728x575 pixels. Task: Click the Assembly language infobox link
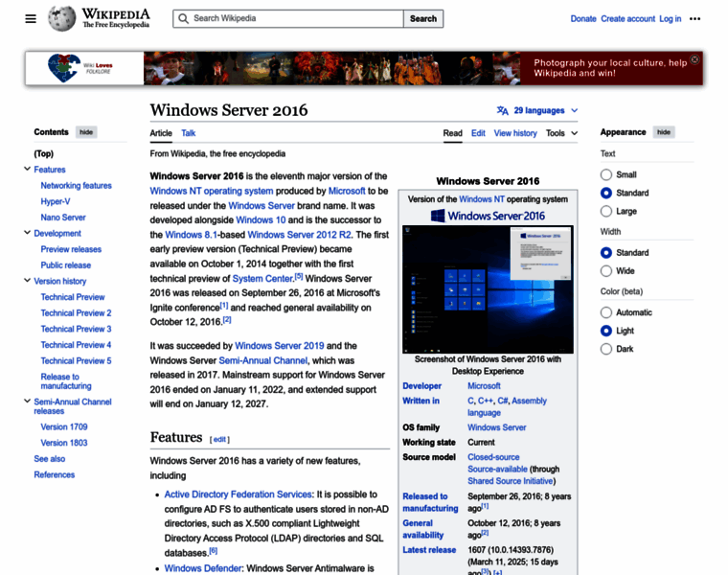[507, 406]
